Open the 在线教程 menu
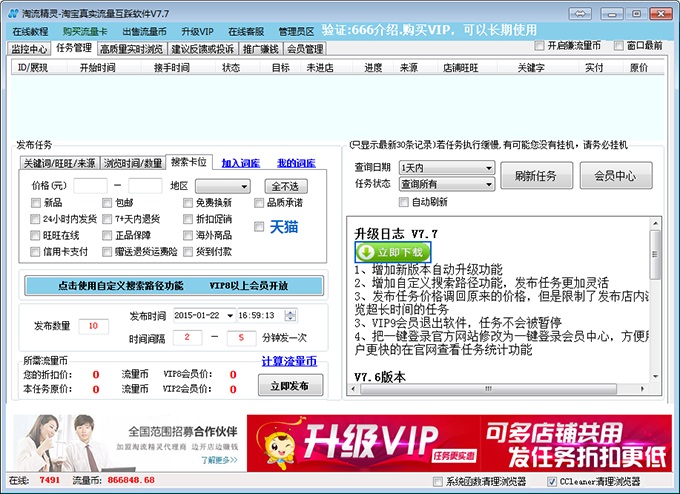The image size is (680, 494). coord(30,32)
